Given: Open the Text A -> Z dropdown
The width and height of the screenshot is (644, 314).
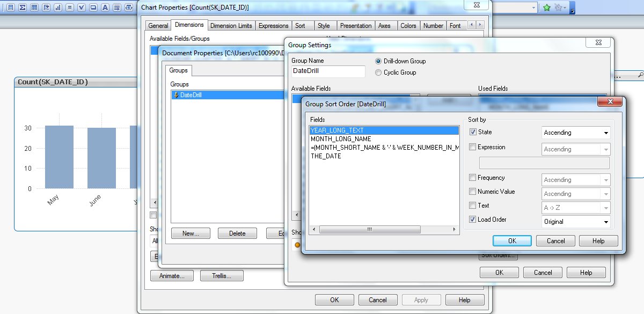Looking at the screenshot, I should point(576,208).
